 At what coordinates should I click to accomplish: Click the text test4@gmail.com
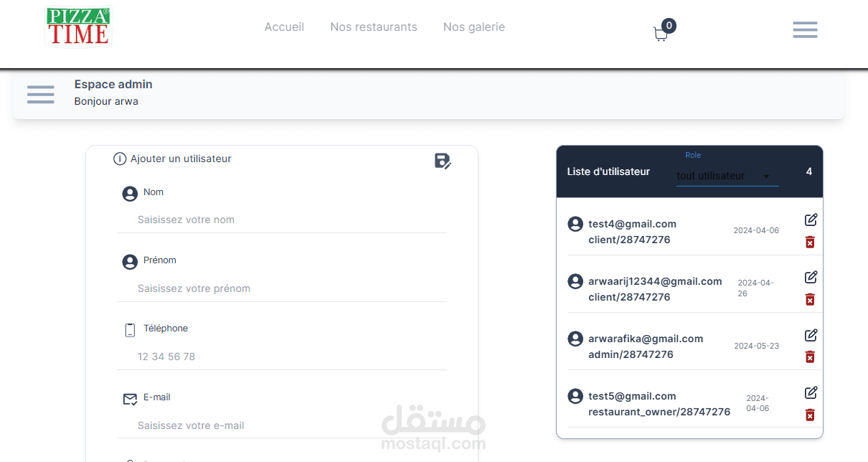click(633, 224)
